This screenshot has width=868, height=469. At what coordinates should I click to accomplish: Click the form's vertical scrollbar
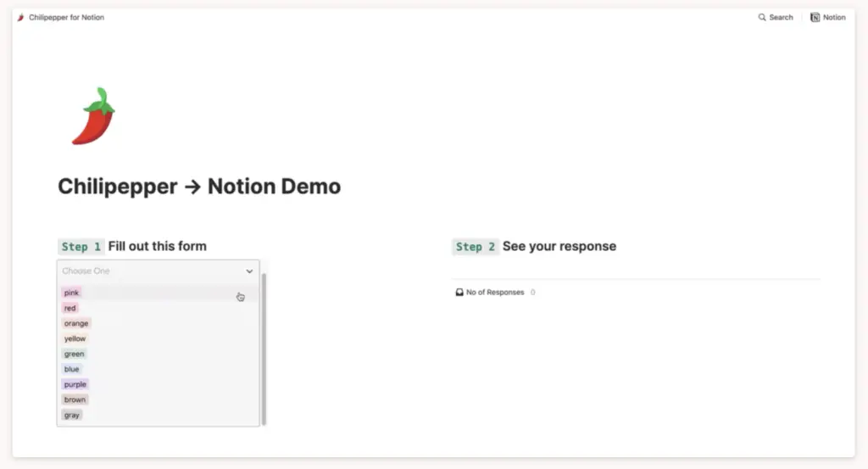coord(264,349)
